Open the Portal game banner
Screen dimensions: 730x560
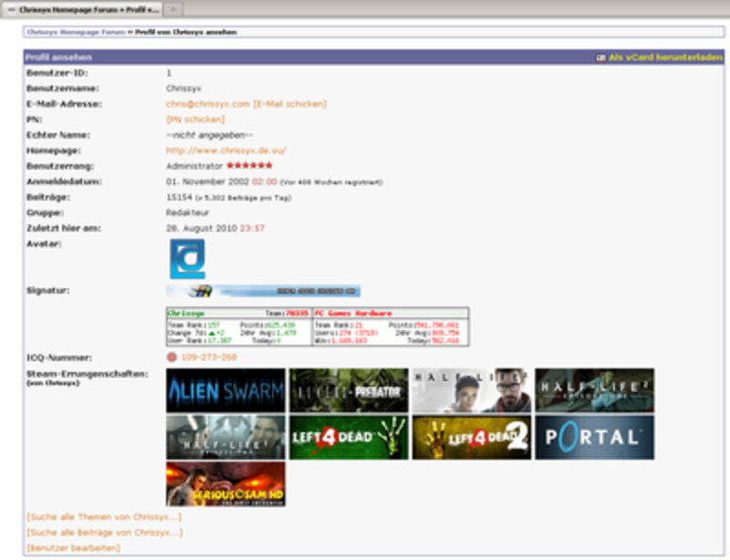(595, 438)
